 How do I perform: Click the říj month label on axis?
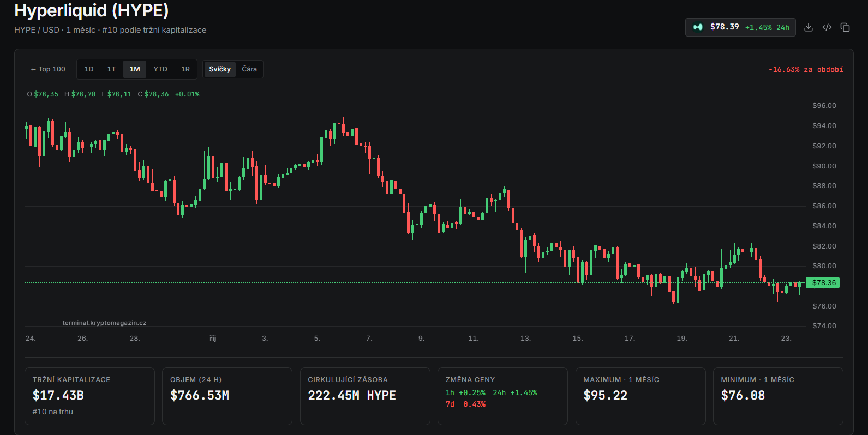[x=213, y=339]
